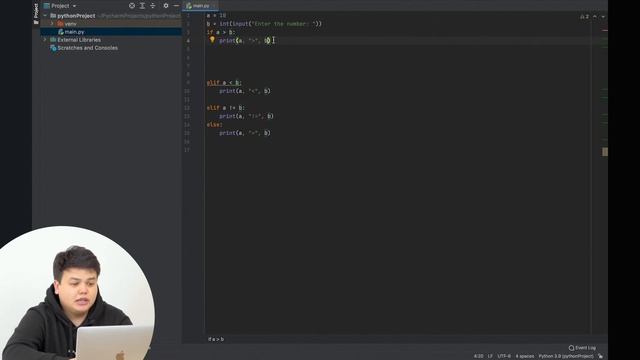The width and height of the screenshot is (640, 360).
Task: Click the 'elif a < b:' code line
Action: (x=224, y=82)
